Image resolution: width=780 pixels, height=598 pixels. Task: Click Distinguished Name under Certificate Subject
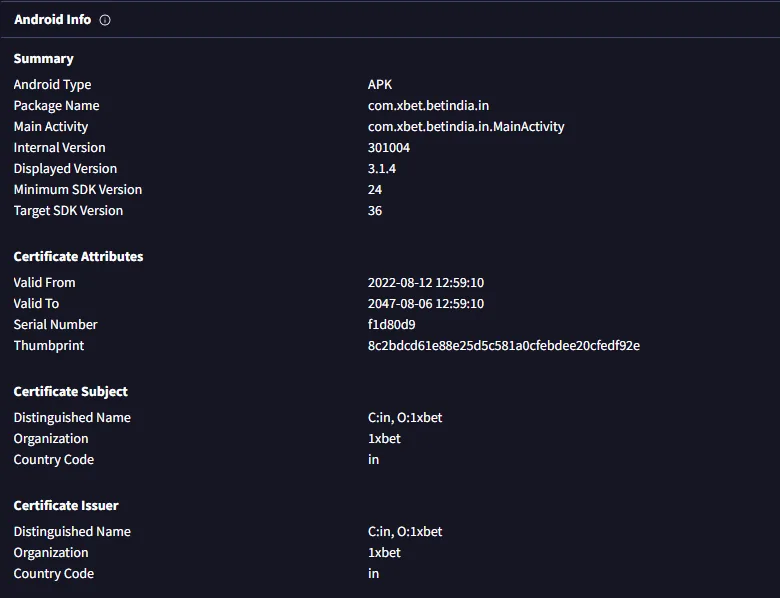point(72,417)
